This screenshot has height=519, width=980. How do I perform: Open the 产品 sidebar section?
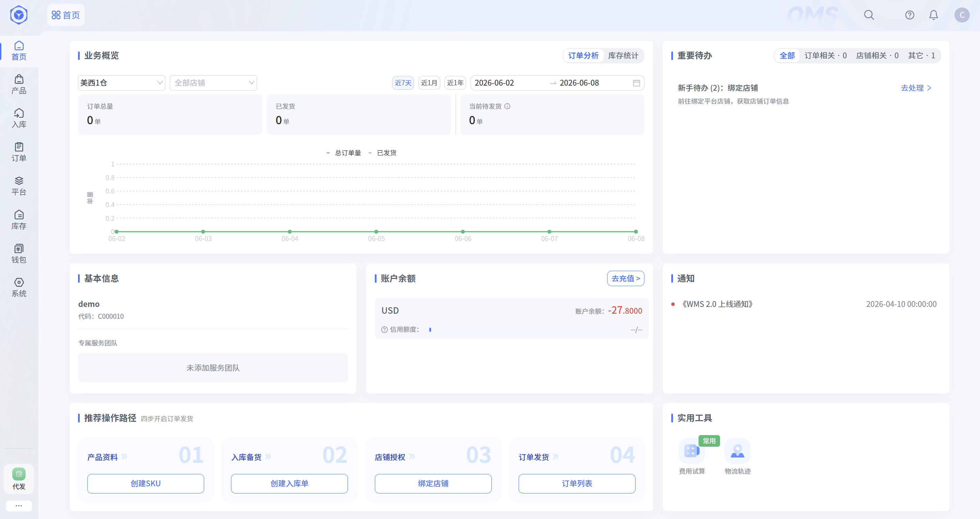click(x=19, y=85)
